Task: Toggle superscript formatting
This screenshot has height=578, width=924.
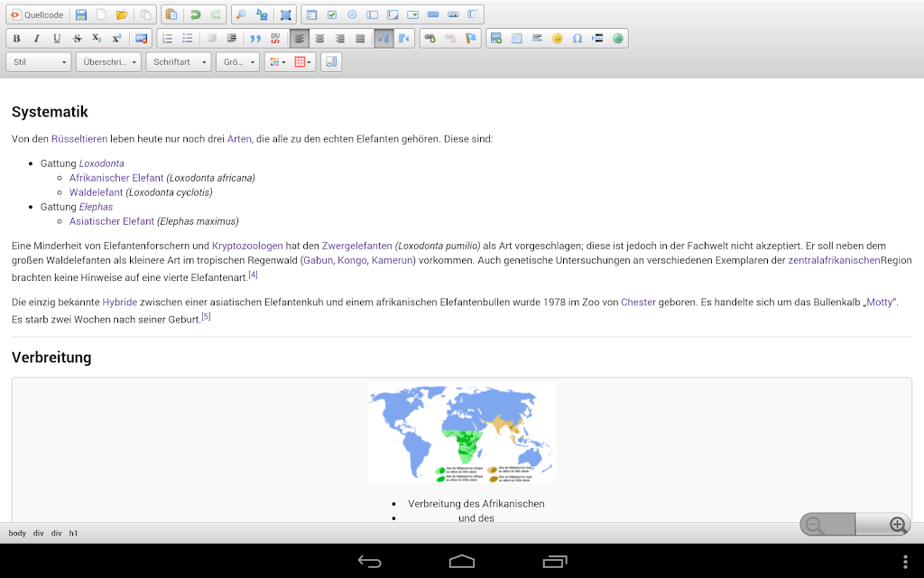Action: click(x=116, y=38)
